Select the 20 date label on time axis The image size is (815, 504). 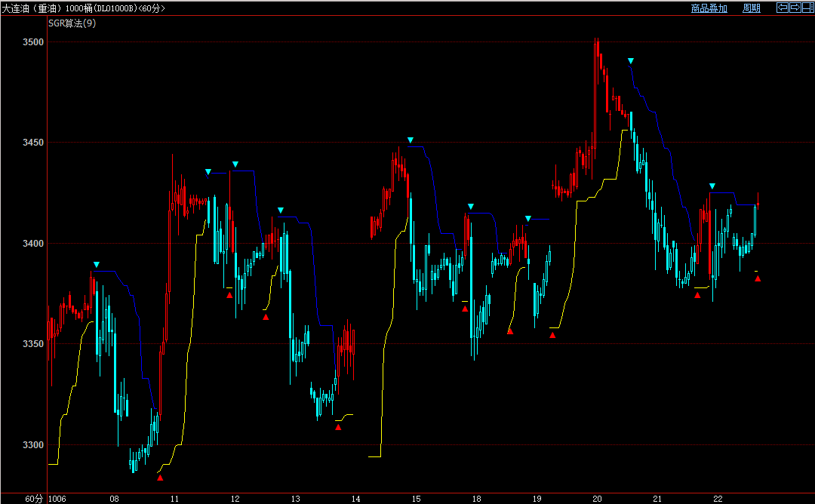597,499
